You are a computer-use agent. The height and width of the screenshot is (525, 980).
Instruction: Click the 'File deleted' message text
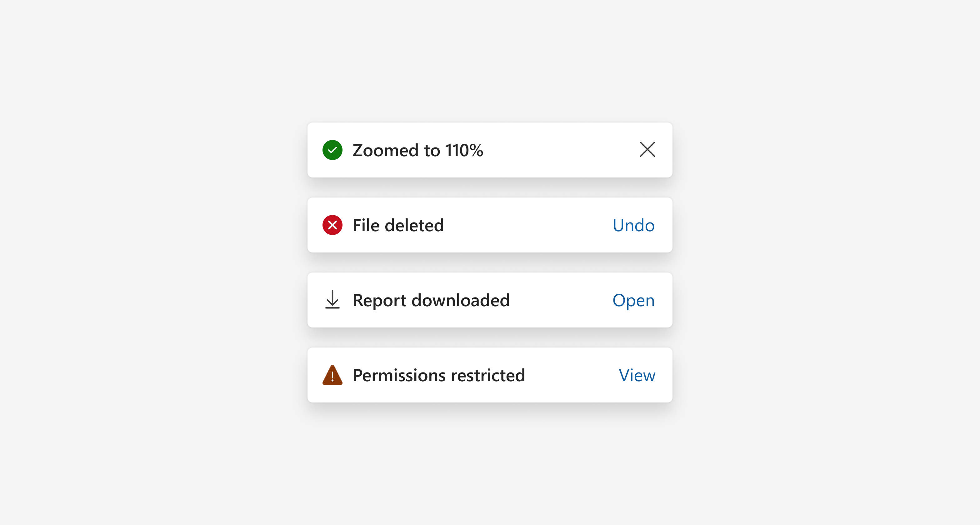click(x=398, y=225)
